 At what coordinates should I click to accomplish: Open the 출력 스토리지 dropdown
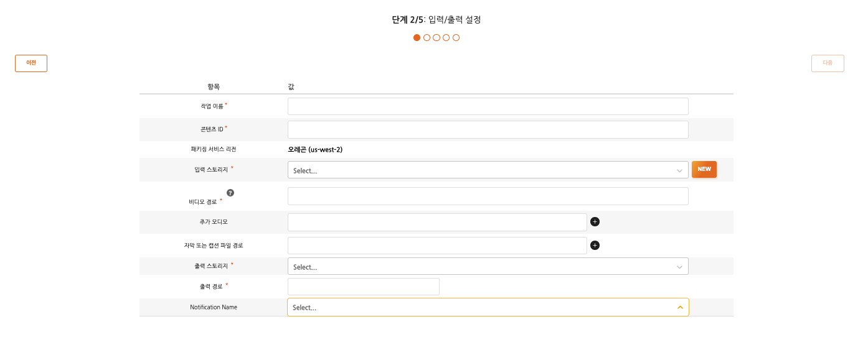pyautogui.click(x=488, y=267)
